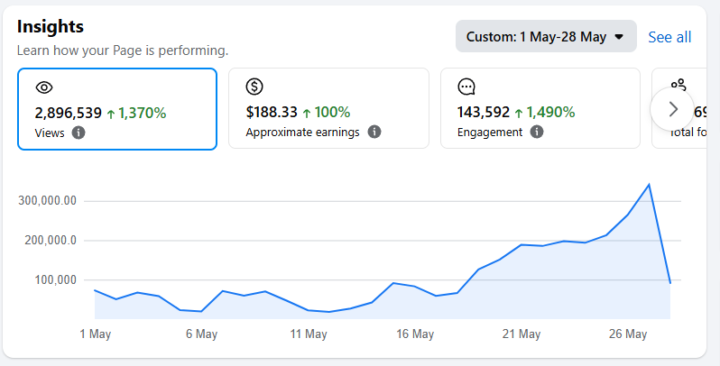Click the final data point of the chart line
Image resolution: width=720 pixels, height=366 pixels.
click(x=670, y=283)
